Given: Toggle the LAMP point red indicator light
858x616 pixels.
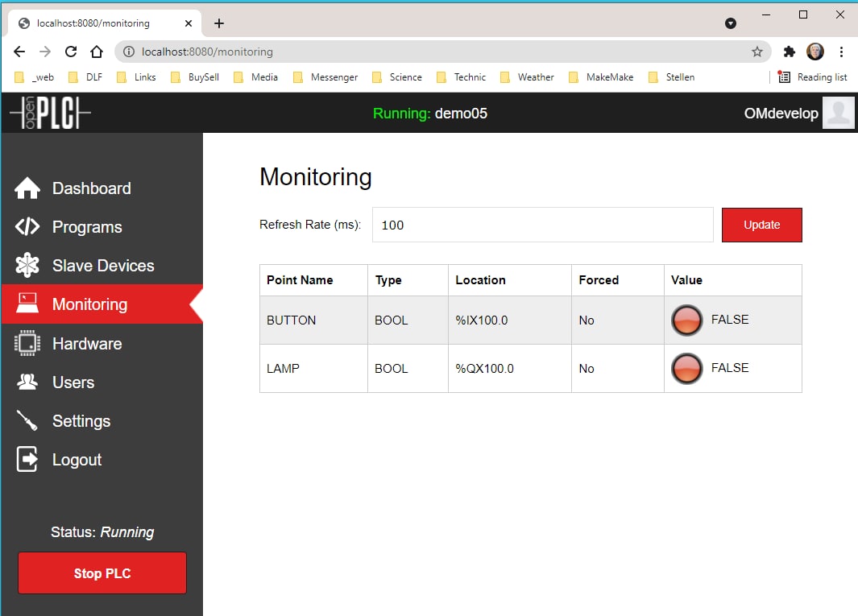Looking at the screenshot, I should pos(686,369).
